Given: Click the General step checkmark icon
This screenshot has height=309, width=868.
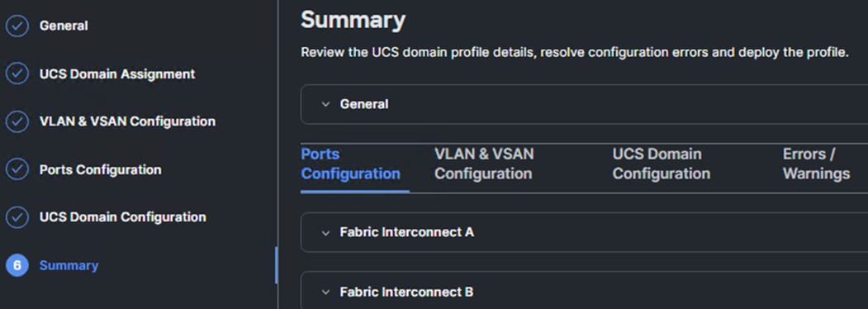Looking at the screenshot, I should [x=17, y=26].
